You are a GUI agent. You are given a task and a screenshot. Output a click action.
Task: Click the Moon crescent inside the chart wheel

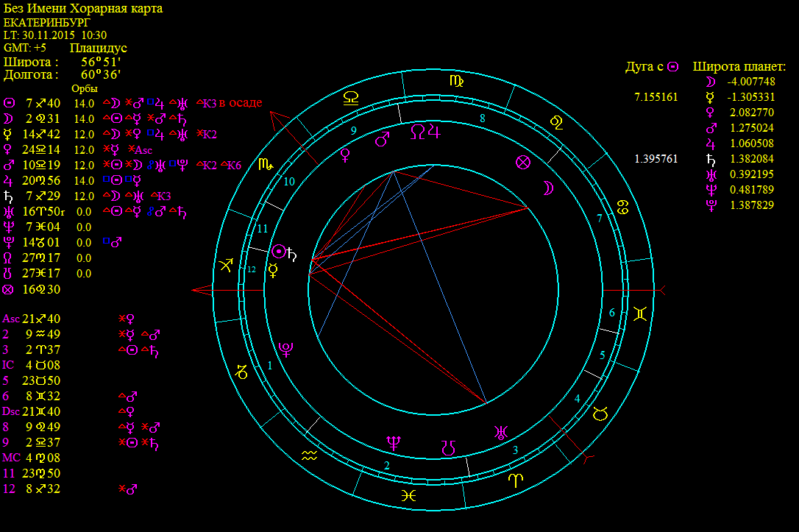click(x=548, y=188)
